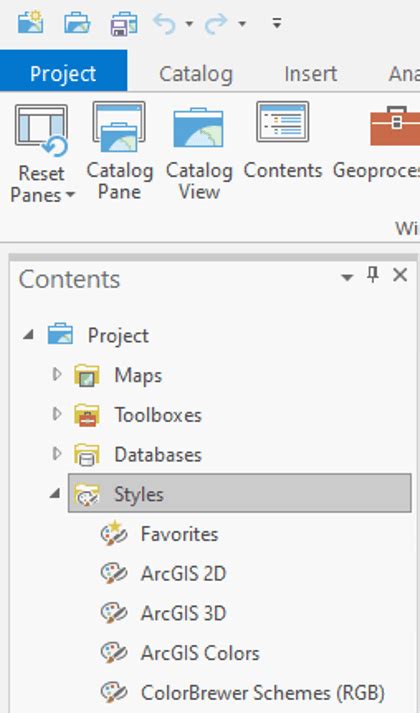Select the Project item icon in tree
Viewport: 420px width, 713px height.
click(60, 334)
